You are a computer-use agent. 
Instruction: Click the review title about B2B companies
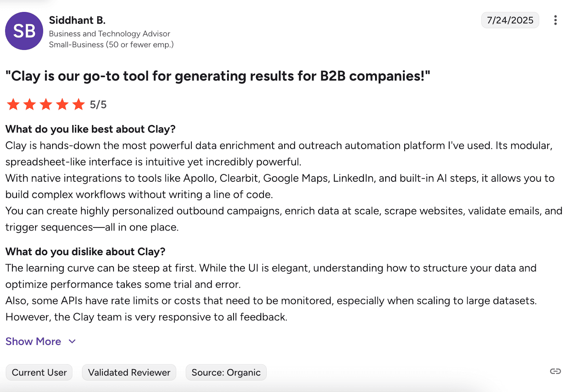pos(218,76)
